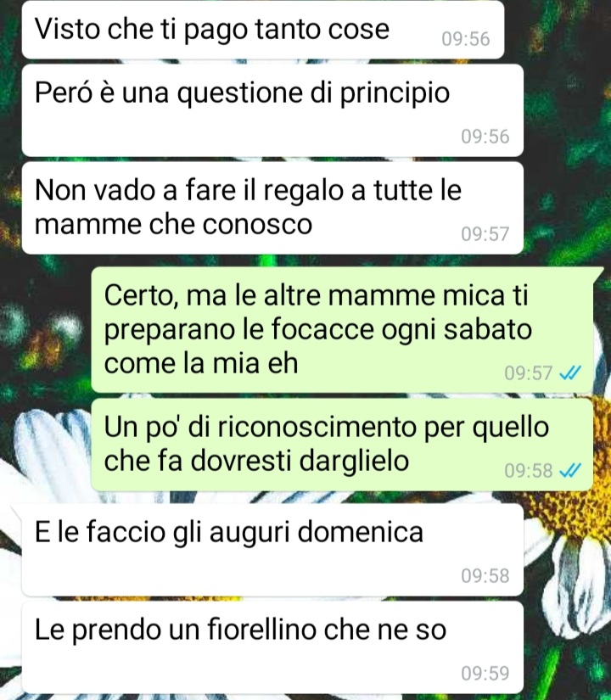Tap the 09:58 timestamp on 'auguri domenica' message
This screenshot has height=700, width=611.
pos(485,576)
